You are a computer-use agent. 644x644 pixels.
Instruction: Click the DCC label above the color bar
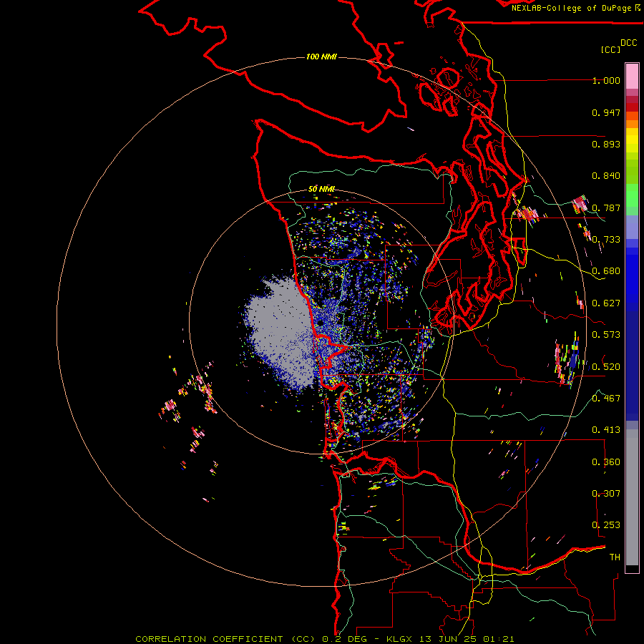click(629, 42)
